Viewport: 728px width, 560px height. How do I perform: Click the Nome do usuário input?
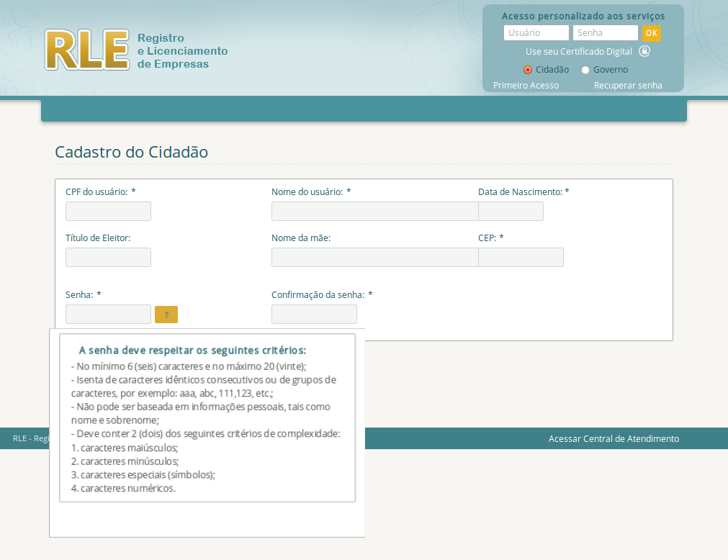[x=374, y=211]
